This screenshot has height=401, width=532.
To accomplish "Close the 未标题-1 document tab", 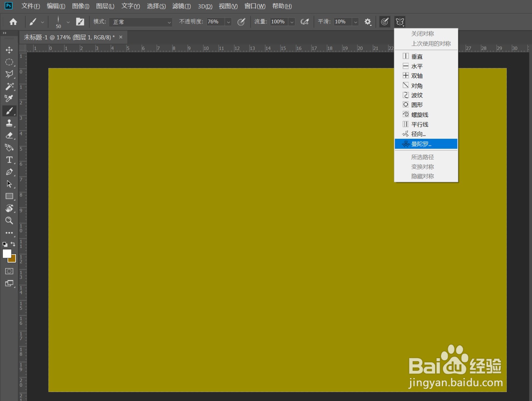I will [x=121, y=37].
